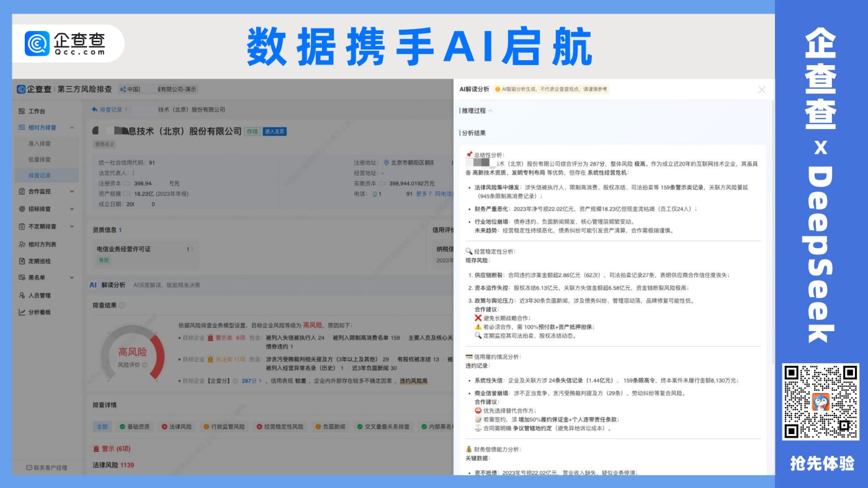Select the 经营稳定性风险 filter tab
868x488 pixels.
[280, 427]
